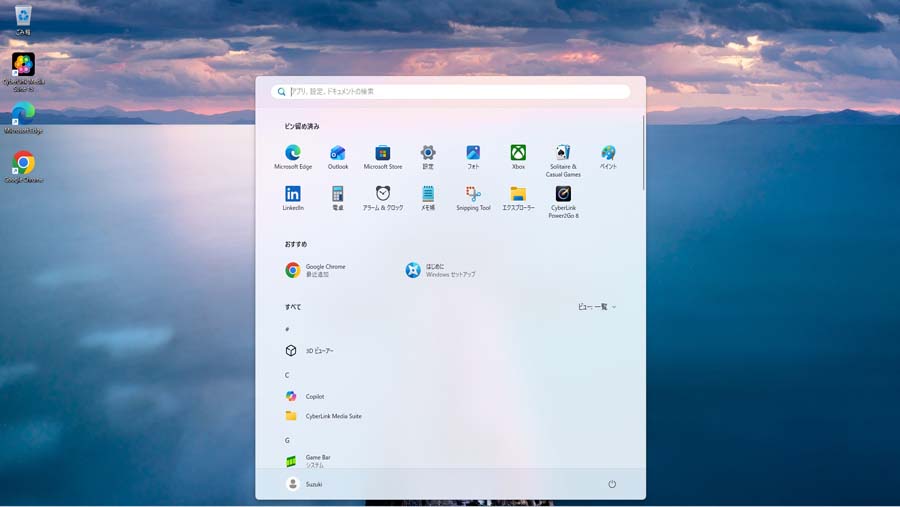The height and width of the screenshot is (507, 900).
Task: Jump to letter C section header
Action: point(287,375)
